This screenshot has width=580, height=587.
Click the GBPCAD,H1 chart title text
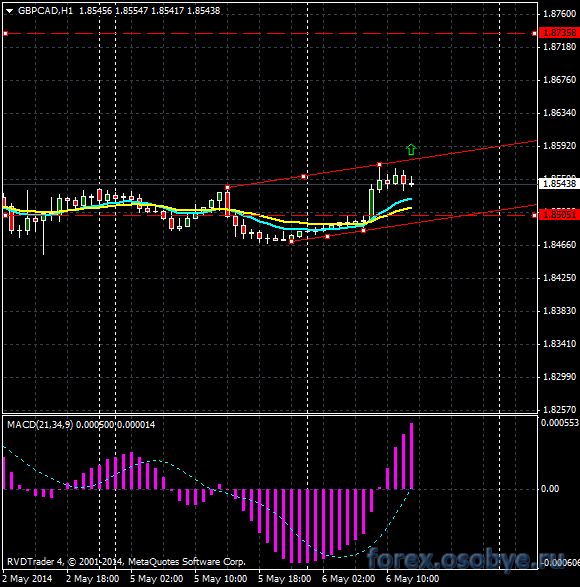pos(46,11)
